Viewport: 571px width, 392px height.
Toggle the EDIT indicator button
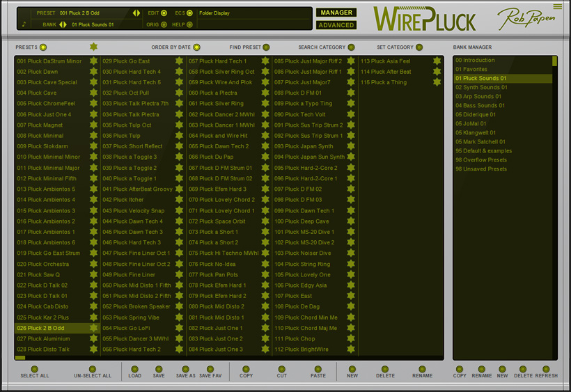pyautogui.click(x=164, y=13)
